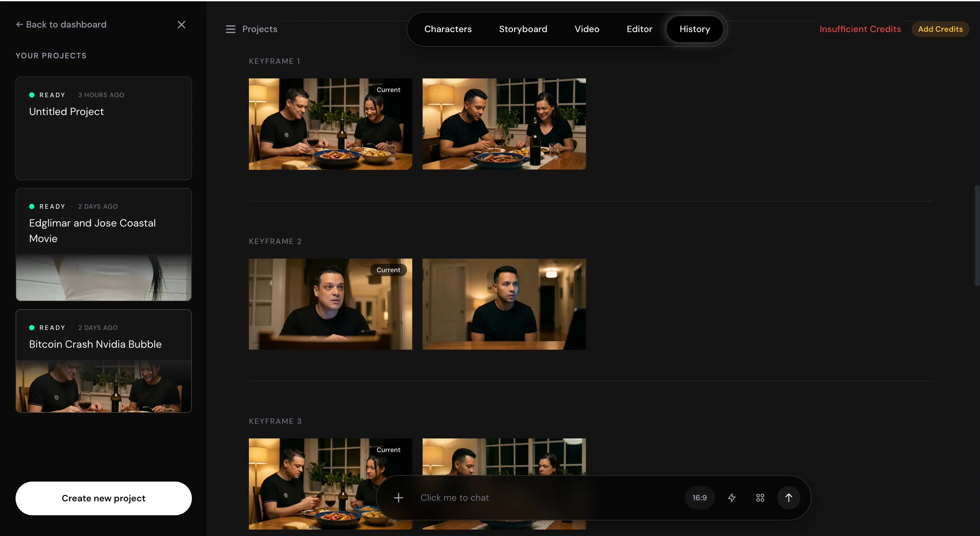
Task: Click the hamburger Projects menu icon
Action: coord(230,29)
